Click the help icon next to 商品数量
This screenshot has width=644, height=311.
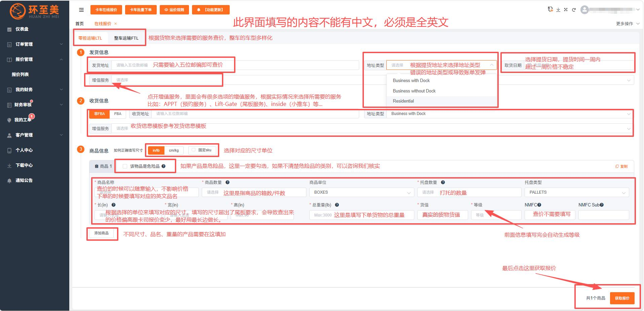(x=228, y=182)
